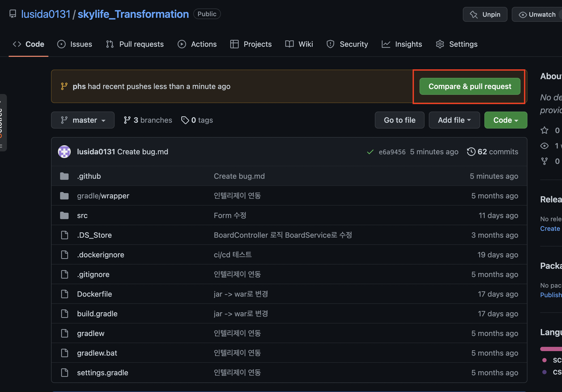
Task: Click Compare & pull request button
Action: tap(470, 86)
